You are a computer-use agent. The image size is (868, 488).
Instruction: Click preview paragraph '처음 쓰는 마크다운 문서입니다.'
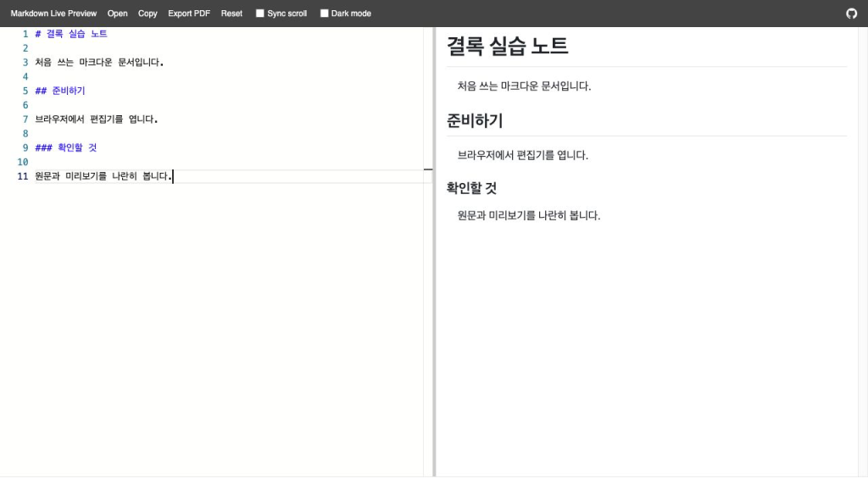(524, 86)
